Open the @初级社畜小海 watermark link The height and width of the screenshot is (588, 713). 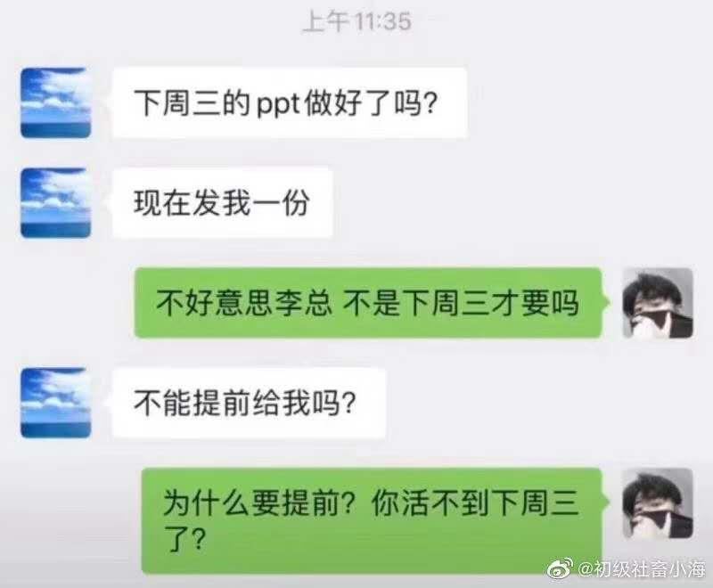pyautogui.click(x=641, y=569)
